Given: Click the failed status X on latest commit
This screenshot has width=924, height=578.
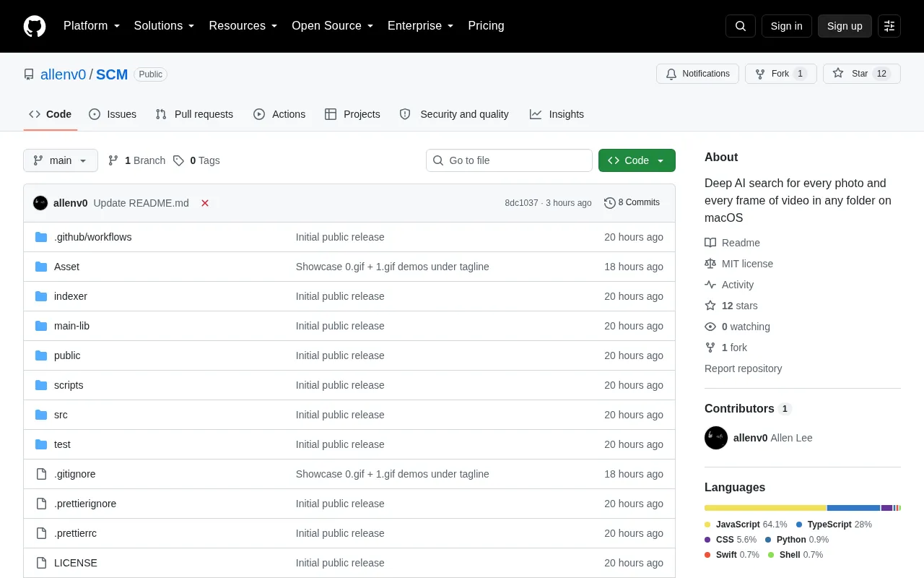Looking at the screenshot, I should coord(205,203).
